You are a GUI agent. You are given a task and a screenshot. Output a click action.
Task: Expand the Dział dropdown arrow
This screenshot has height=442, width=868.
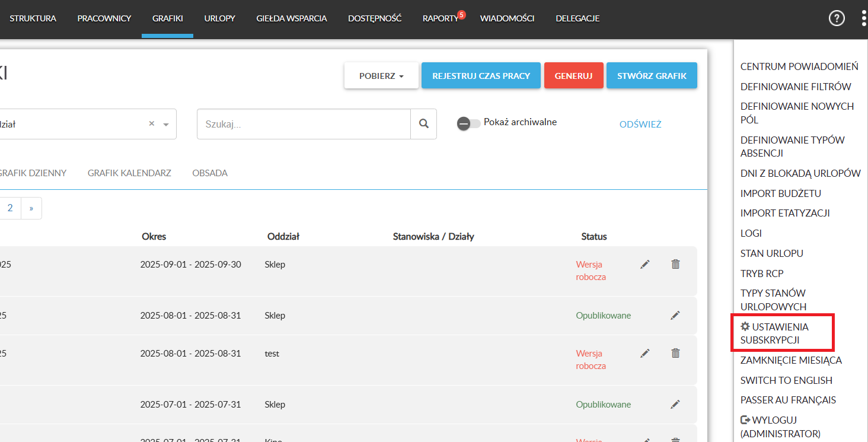(x=166, y=125)
